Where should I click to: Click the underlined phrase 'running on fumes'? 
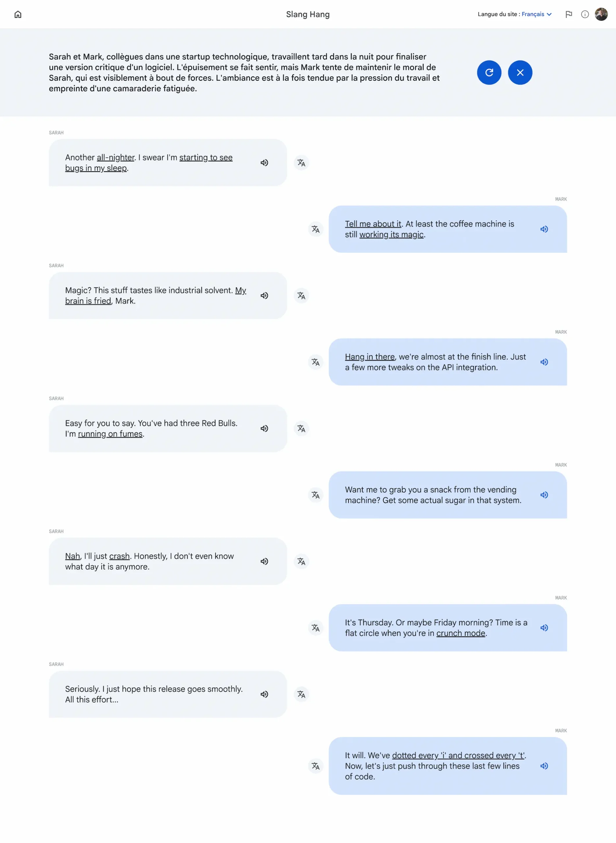[x=110, y=434]
